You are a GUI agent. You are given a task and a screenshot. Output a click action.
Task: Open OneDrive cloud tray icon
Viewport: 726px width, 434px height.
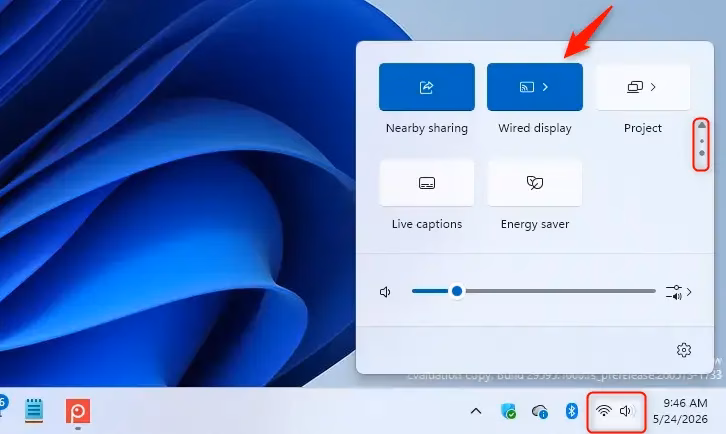click(x=540, y=411)
